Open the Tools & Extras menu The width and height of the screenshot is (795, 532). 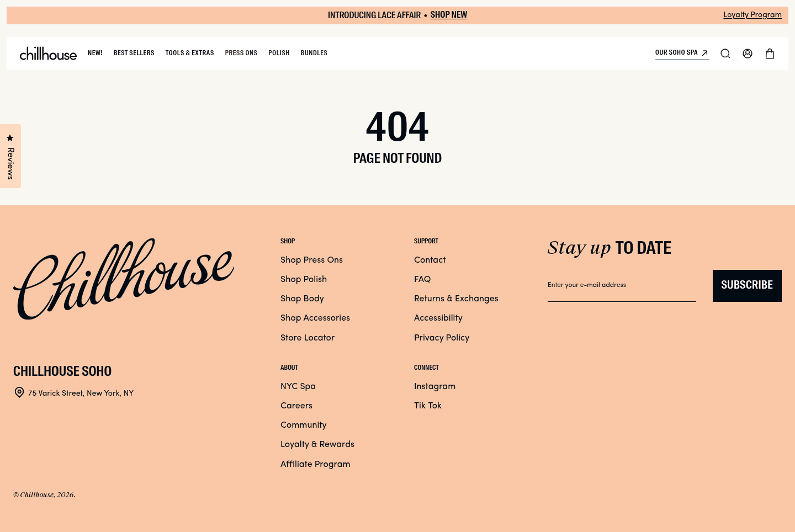point(189,53)
